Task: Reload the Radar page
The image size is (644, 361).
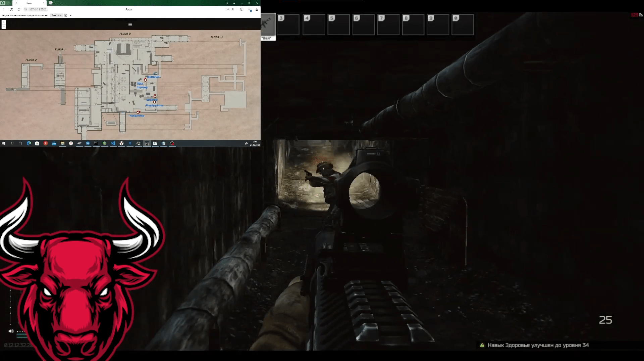Action: pos(19,9)
